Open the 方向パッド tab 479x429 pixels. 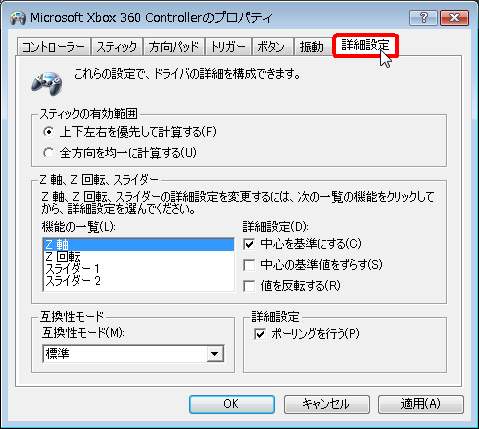coord(174,47)
